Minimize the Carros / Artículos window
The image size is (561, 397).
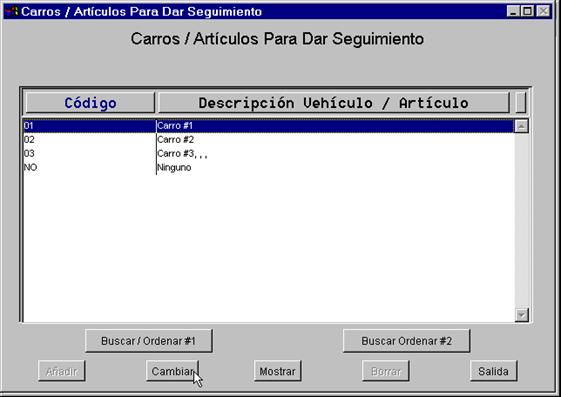click(513, 11)
